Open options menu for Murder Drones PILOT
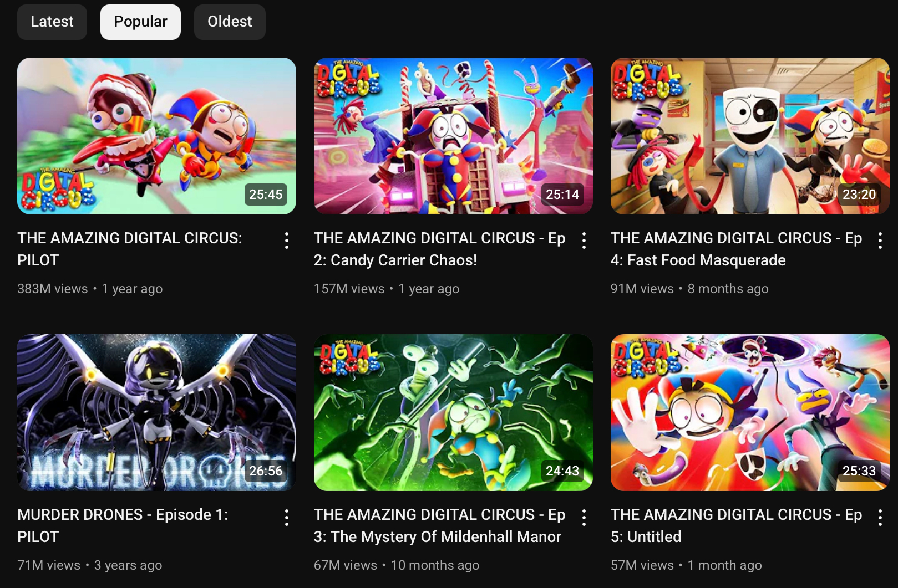The height and width of the screenshot is (588, 898). [287, 517]
